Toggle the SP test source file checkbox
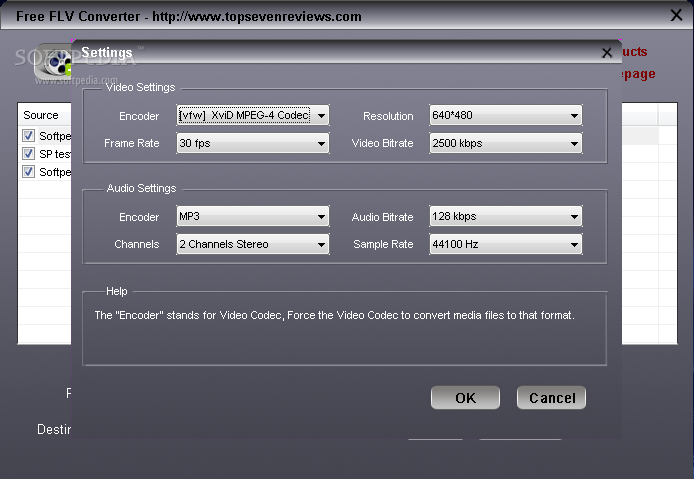 [x=28, y=154]
